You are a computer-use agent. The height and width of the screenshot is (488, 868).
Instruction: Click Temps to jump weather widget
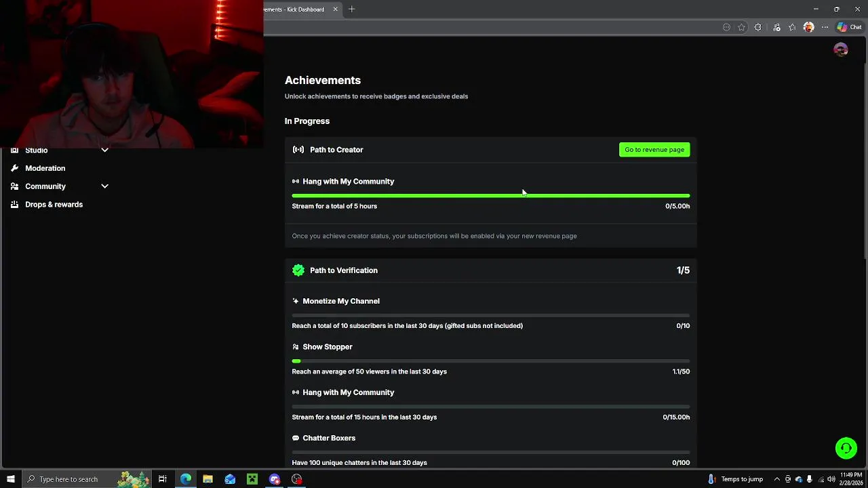point(735,479)
